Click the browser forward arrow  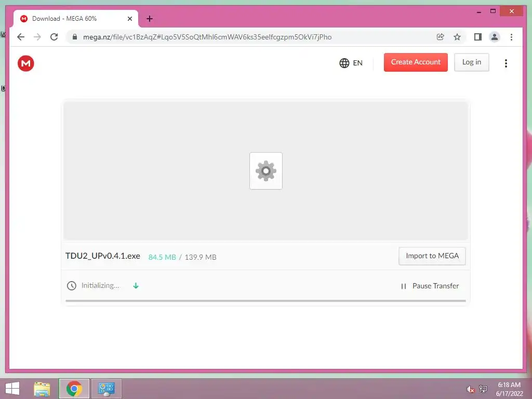pyautogui.click(x=37, y=37)
